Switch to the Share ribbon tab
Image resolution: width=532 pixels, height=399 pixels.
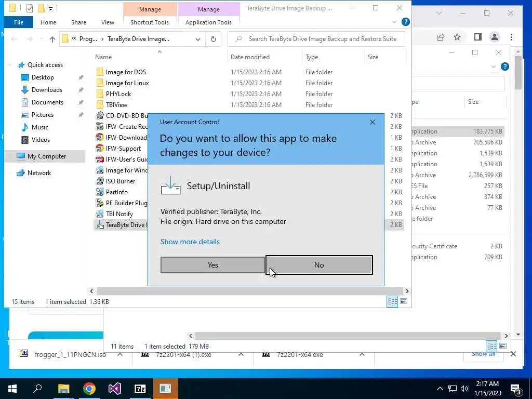tap(78, 22)
